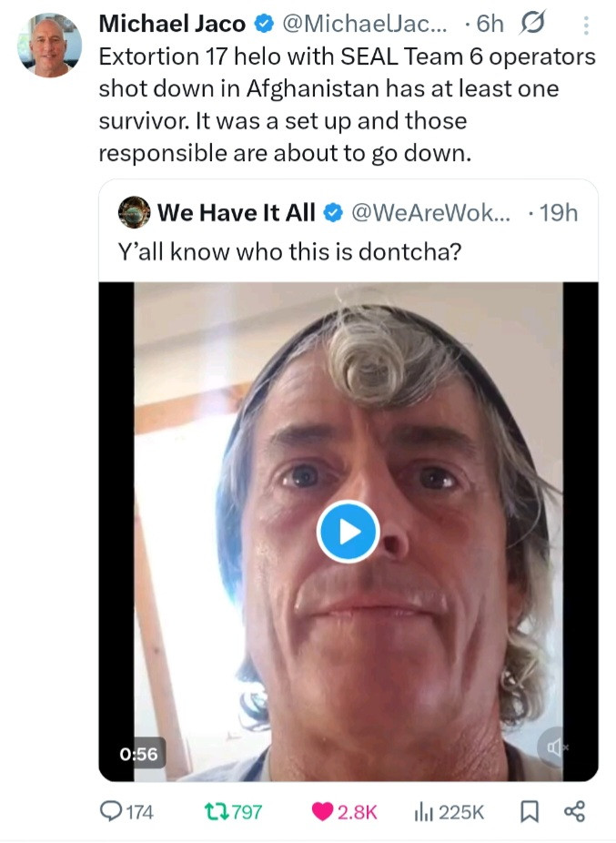Image resolution: width=616 pixels, height=843 pixels.
Task: Open the We Have It All avatar
Action: coord(135,213)
